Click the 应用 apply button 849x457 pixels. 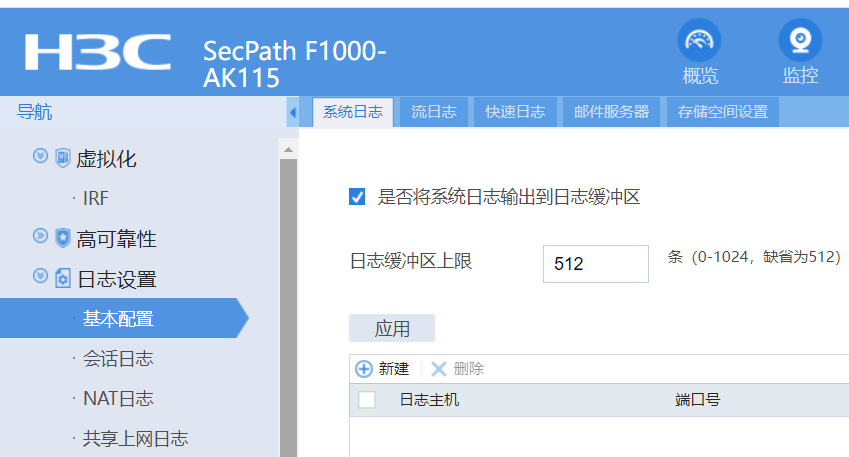392,328
